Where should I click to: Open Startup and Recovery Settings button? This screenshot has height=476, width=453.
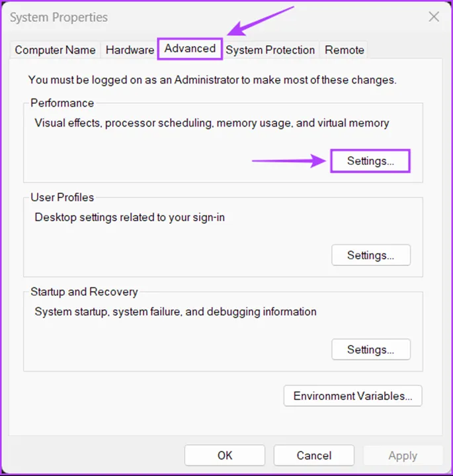tap(370, 350)
